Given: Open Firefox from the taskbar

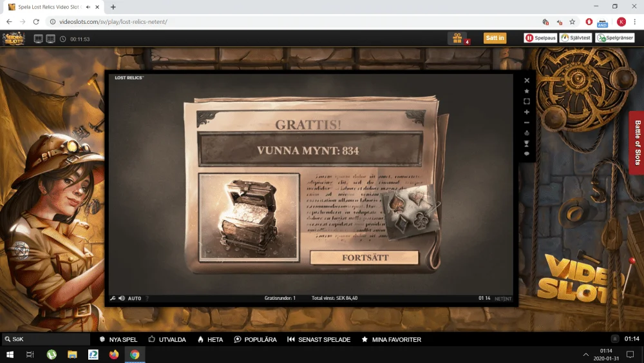Looking at the screenshot, I should coord(114,355).
